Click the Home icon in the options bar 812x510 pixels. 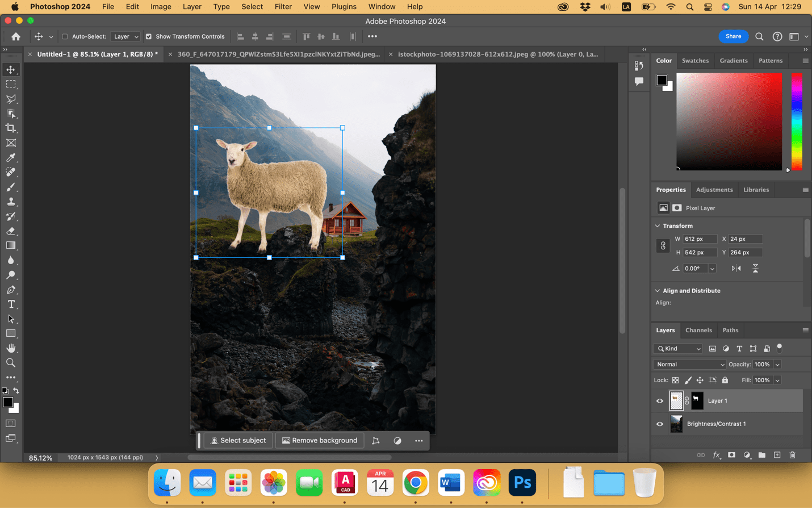(16, 36)
